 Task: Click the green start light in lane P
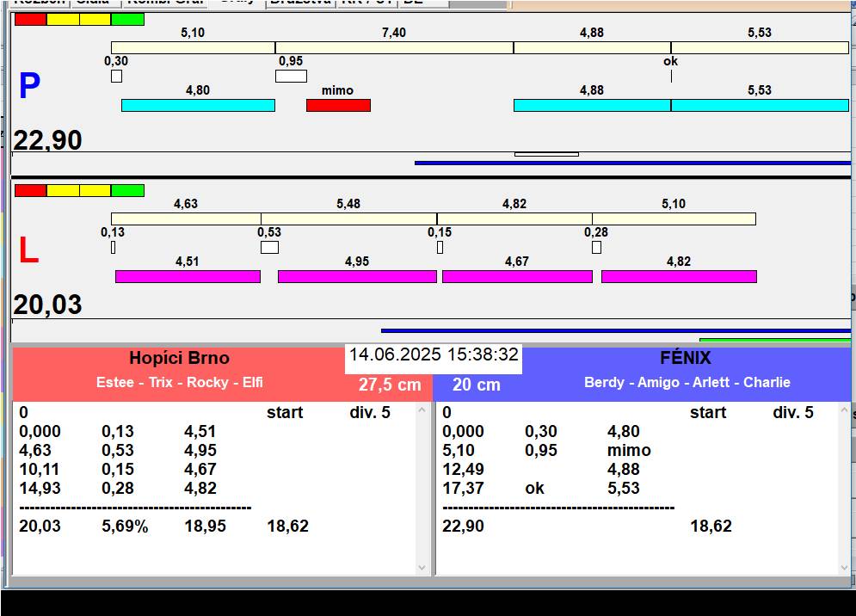[x=128, y=19]
